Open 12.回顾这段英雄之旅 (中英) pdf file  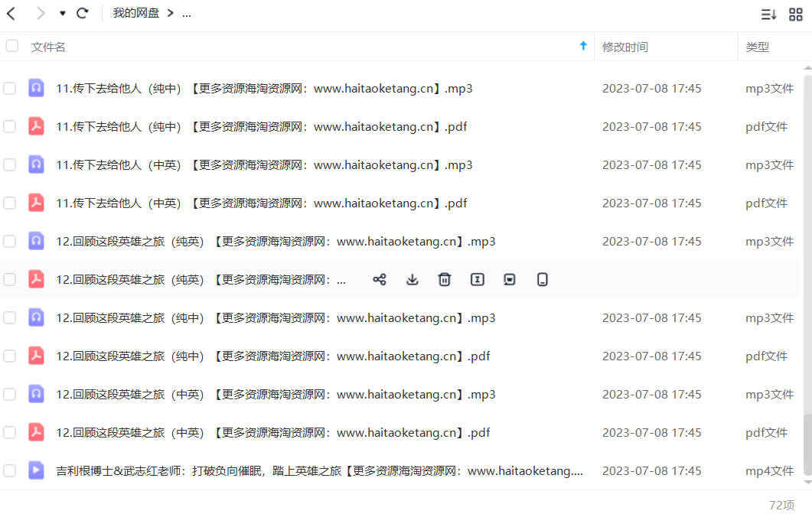pos(273,433)
